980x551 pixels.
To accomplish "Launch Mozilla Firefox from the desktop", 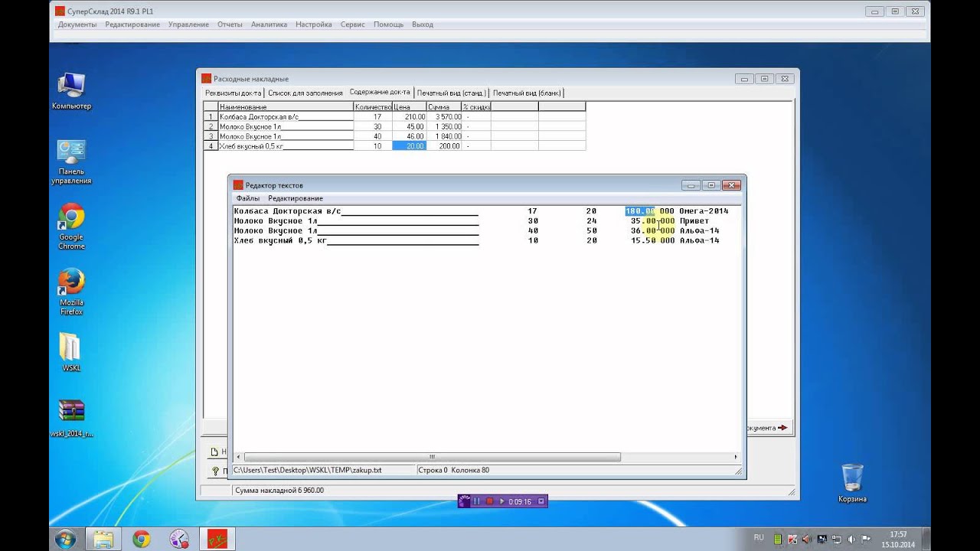I will [71, 292].
